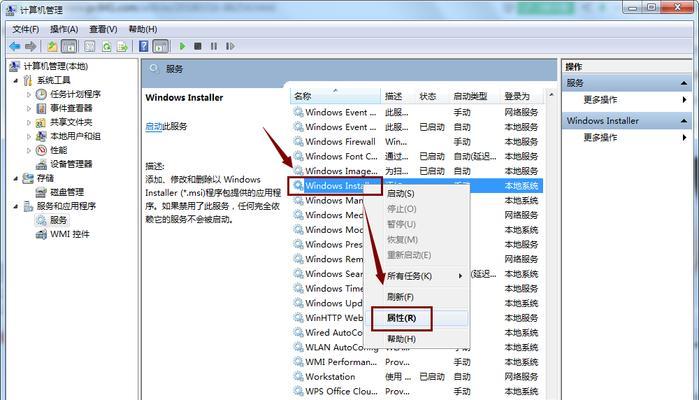This screenshot has height=400, width=699.
Task: Expand the 性能 node arrow
Action: (x=29, y=150)
